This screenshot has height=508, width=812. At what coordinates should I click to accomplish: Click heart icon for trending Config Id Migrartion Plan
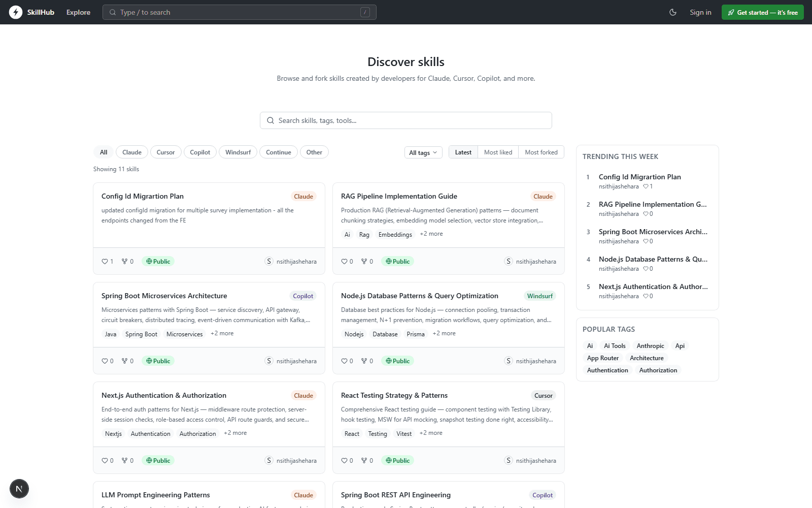pyautogui.click(x=646, y=186)
